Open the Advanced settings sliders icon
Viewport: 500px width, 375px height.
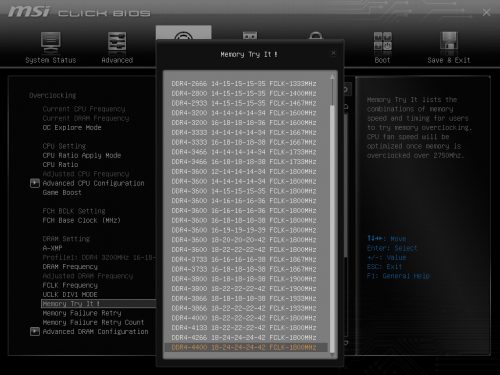[117, 42]
